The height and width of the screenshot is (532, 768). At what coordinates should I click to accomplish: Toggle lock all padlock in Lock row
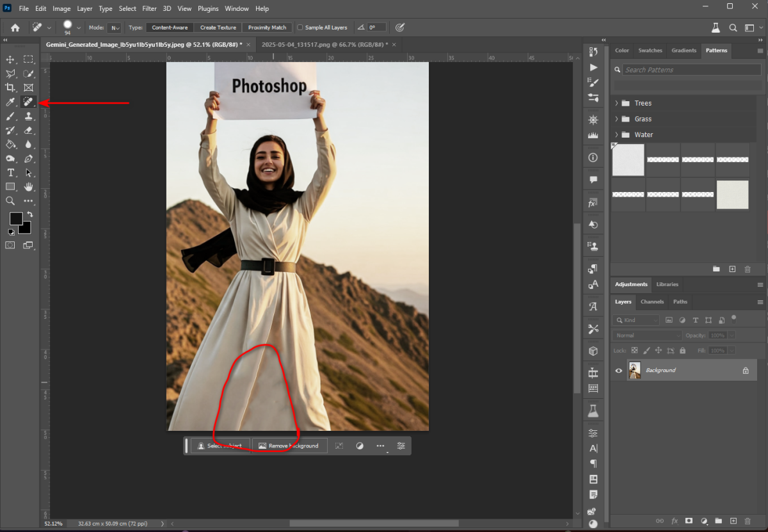click(x=683, y=351)
